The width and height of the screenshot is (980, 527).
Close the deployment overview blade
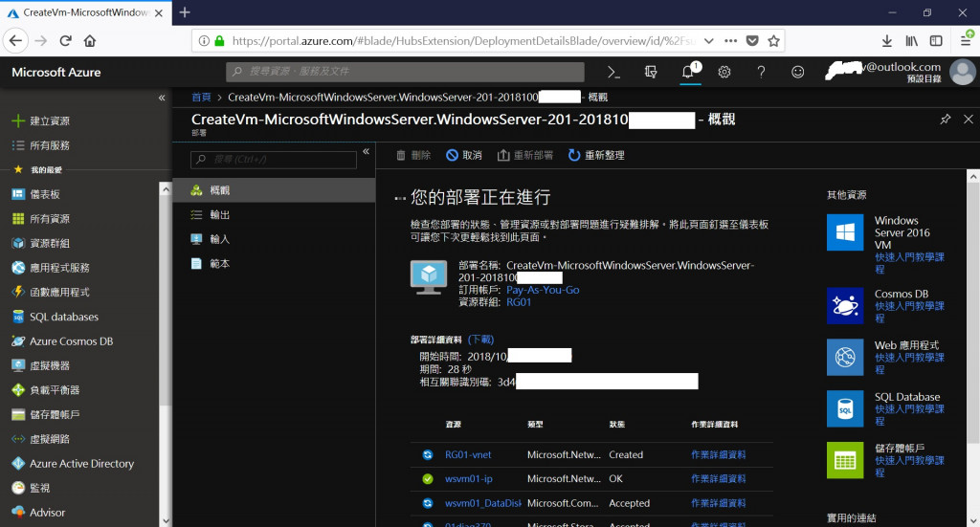pos(969,119)
